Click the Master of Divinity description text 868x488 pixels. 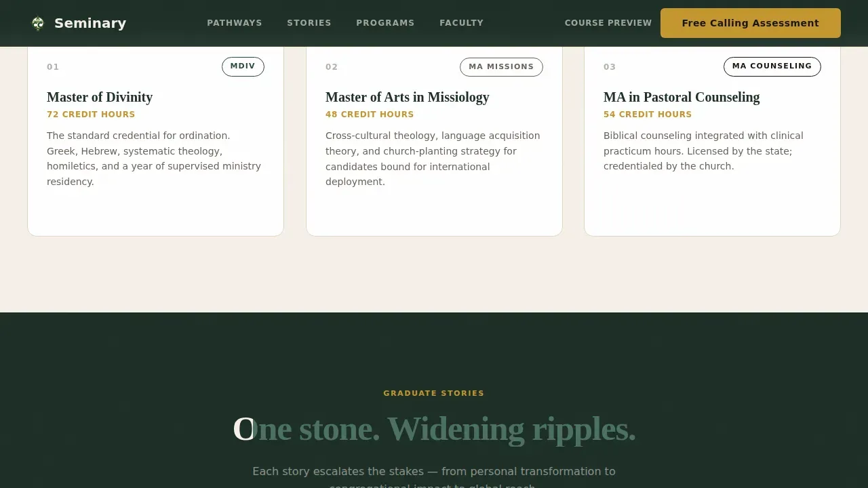(155, 159)
